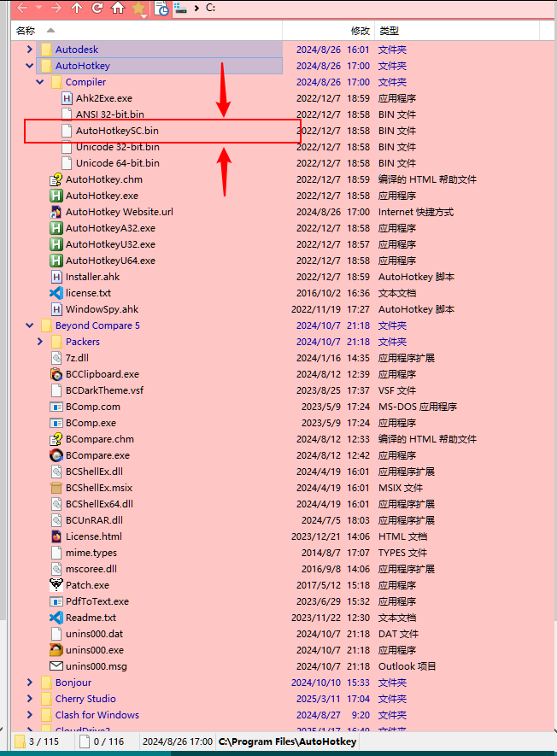Click the unins000.msg envelope icon

click(56, 665)
